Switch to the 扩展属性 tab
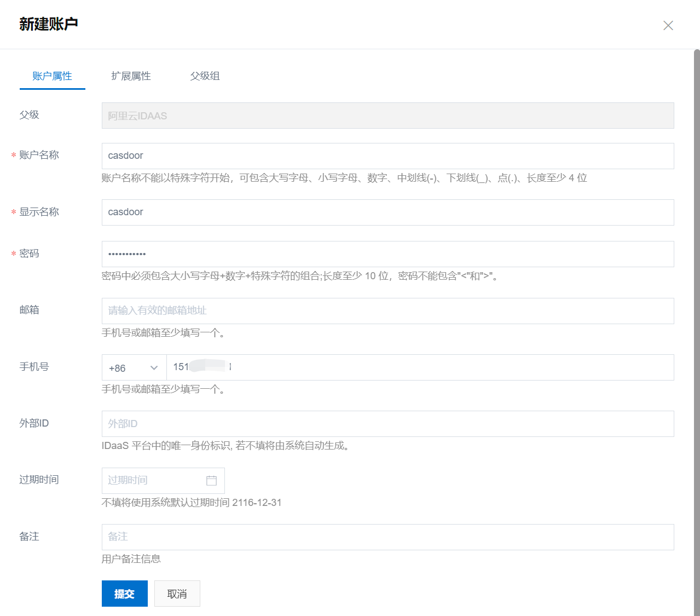The height and width of the screenshot is (616, 700). pos(131,76)
